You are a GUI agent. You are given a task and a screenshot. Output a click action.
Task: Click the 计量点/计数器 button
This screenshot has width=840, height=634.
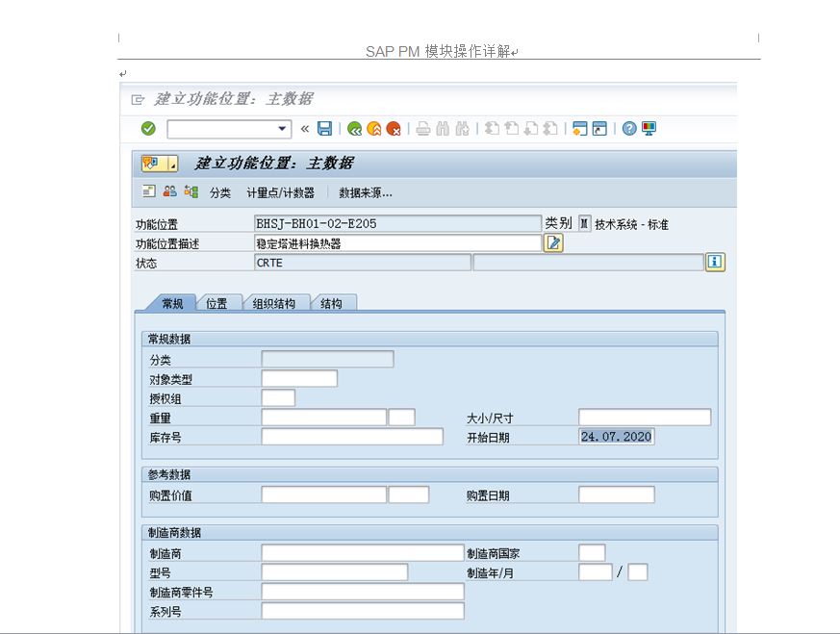(x=281, y=192)
